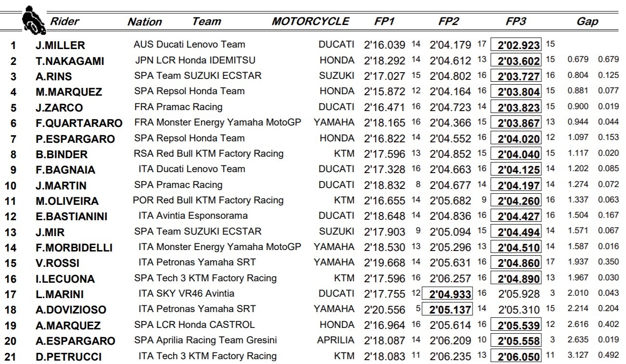Select the Nation column header

tap(145, 22)
